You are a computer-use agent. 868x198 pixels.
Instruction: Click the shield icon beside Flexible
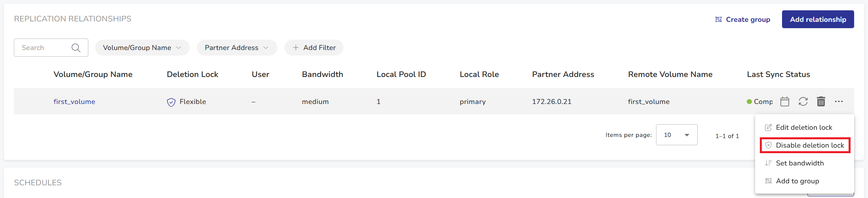tap(171, 102)
